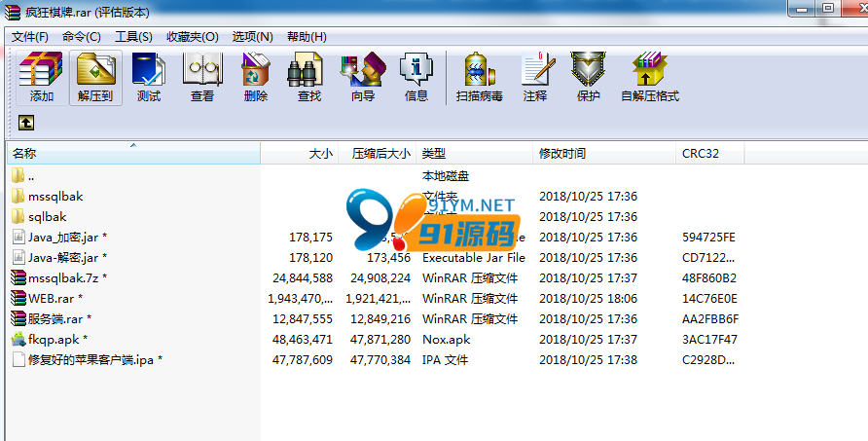Click the Java-解密.jar file icon
868x441 pixels.
coord(18,258)
